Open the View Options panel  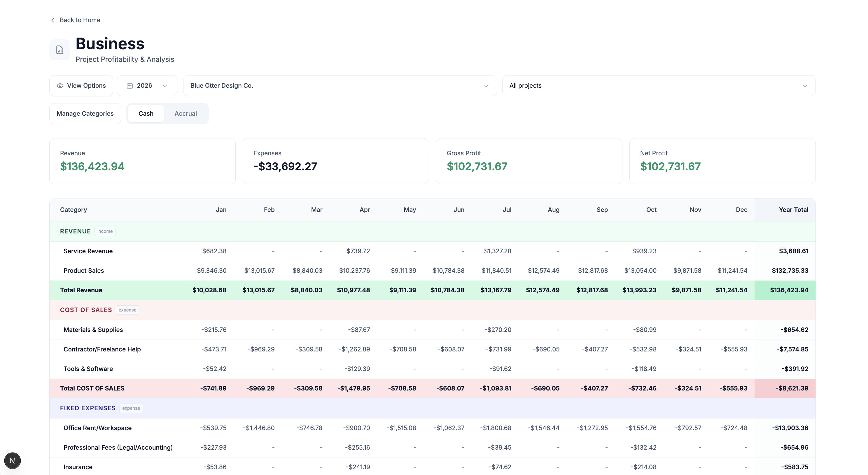pos(81,86)
